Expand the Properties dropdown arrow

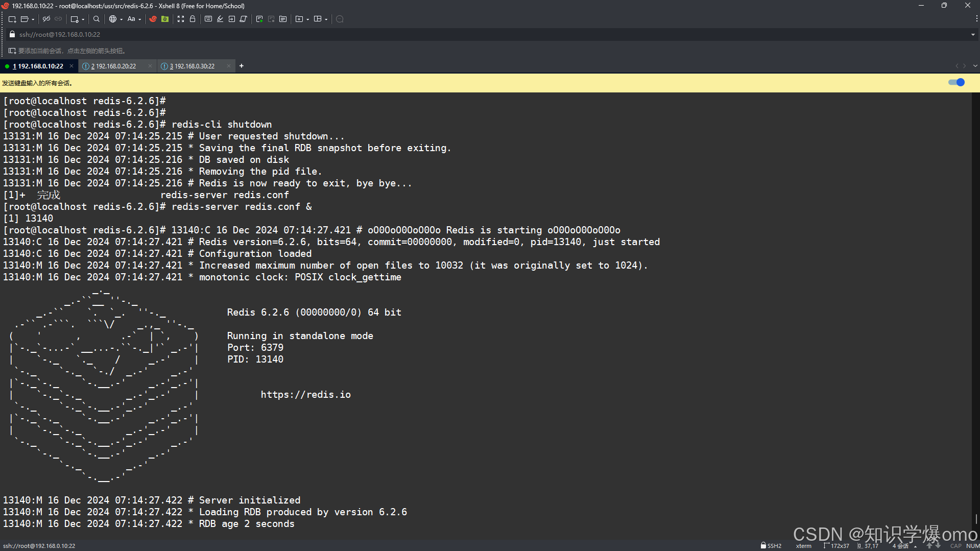[x=83, y=19]
